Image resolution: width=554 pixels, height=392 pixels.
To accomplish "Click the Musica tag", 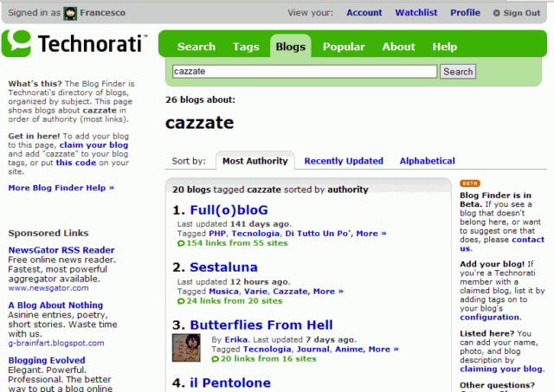I will point(223,292).
